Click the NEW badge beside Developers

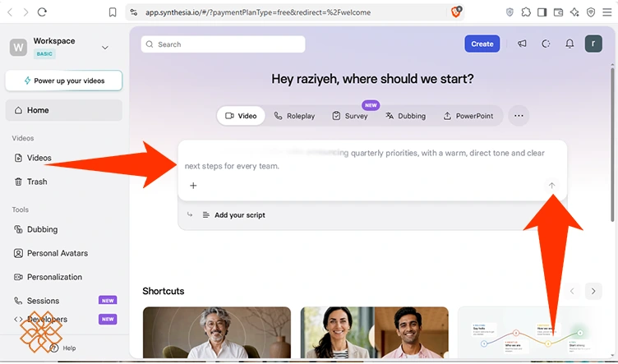point(108,319)
